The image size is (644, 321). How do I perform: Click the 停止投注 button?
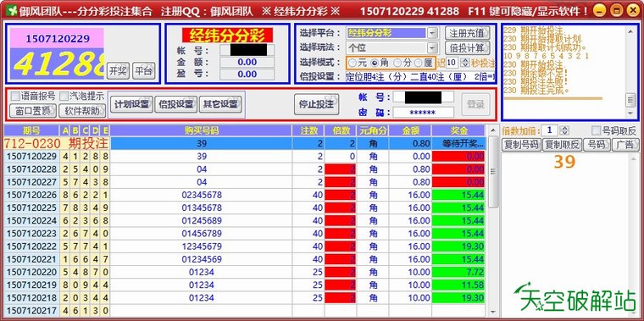[316, 104]
